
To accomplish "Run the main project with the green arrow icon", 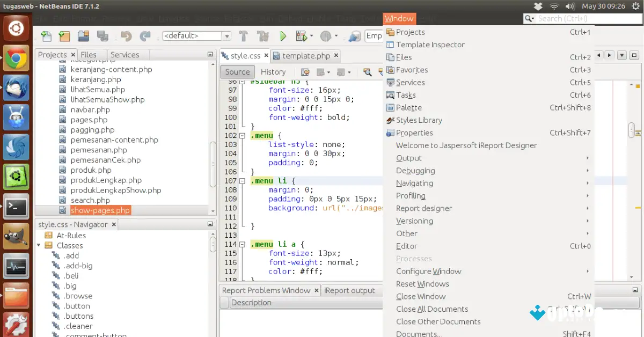I will (x=283, y=36).
